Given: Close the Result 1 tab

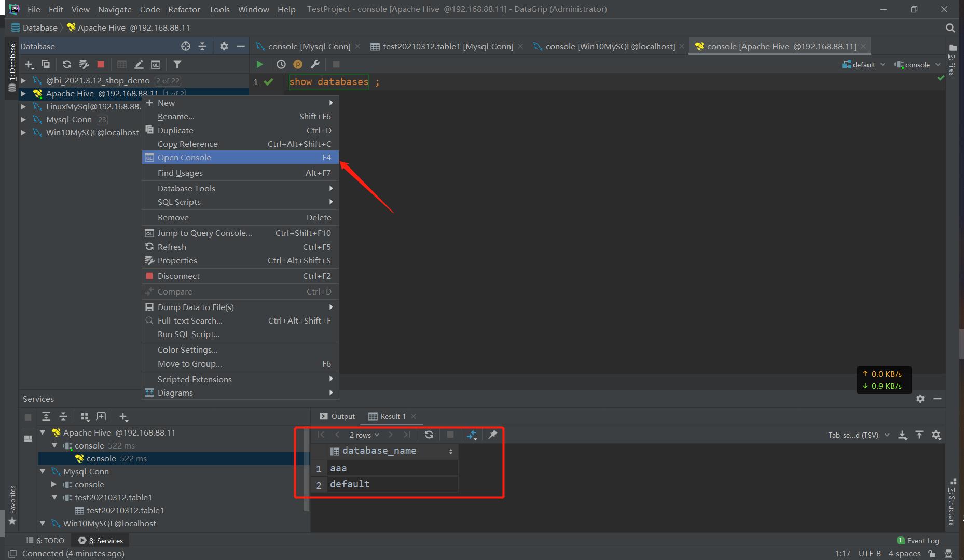Looking at the screenshot, I should pos(414,416).
